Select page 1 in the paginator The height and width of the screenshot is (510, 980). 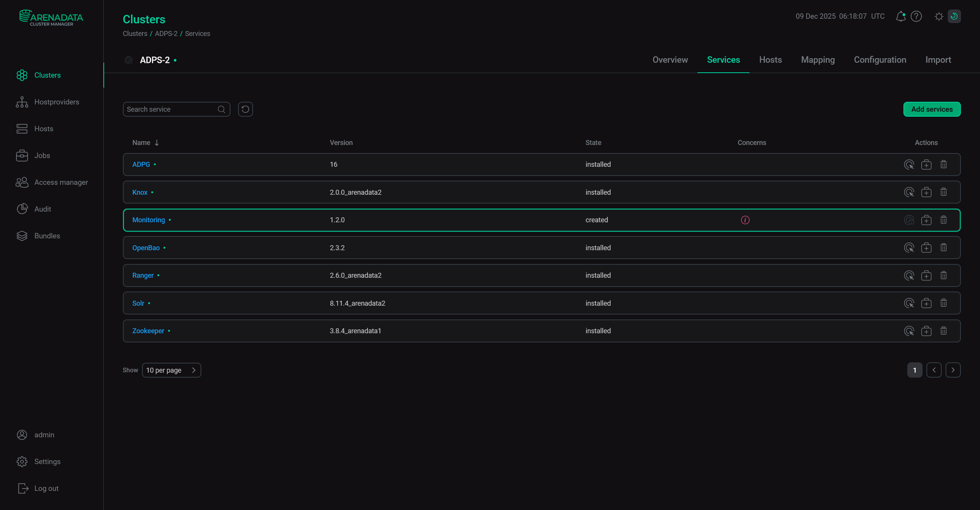(915, 370)
